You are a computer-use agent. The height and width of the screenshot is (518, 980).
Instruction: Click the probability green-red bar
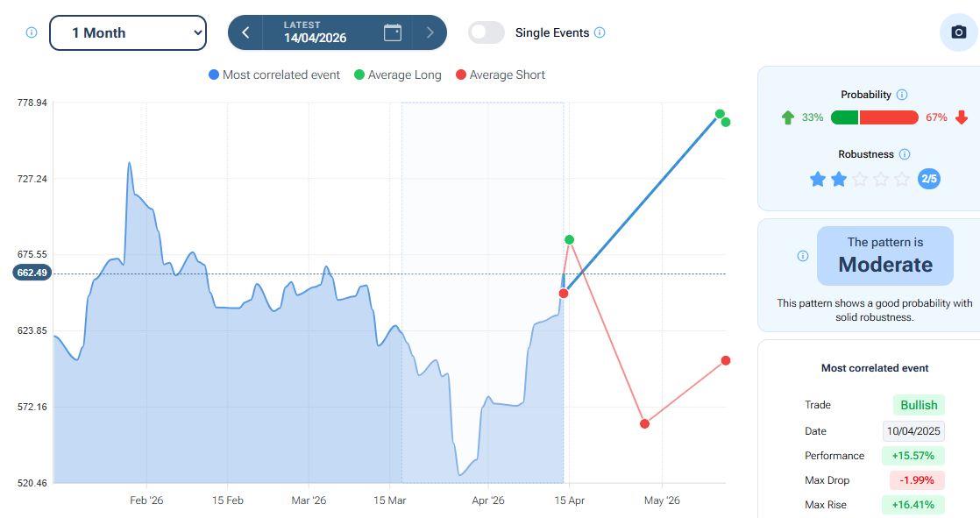point(874,117)
